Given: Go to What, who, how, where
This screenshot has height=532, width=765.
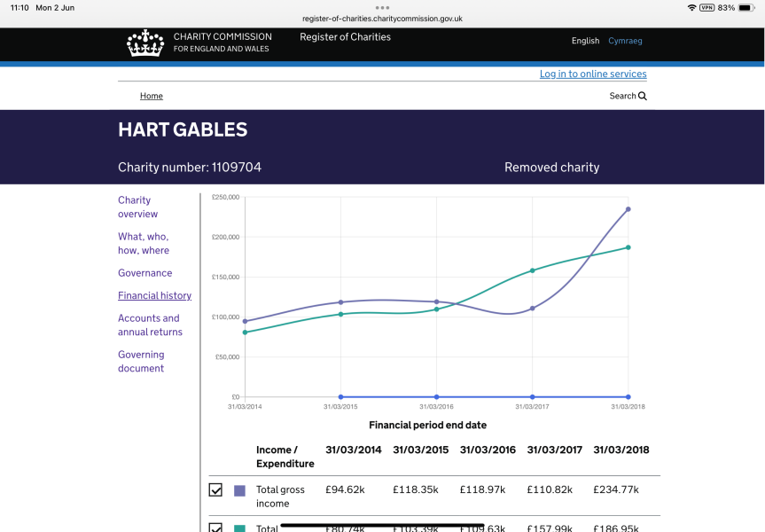Looking at the screenshot, I should 143,243.
